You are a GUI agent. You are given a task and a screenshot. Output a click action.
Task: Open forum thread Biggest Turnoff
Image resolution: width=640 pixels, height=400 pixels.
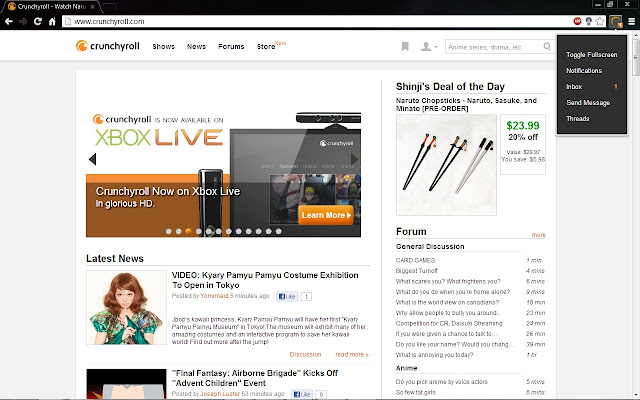click(416, 271)
